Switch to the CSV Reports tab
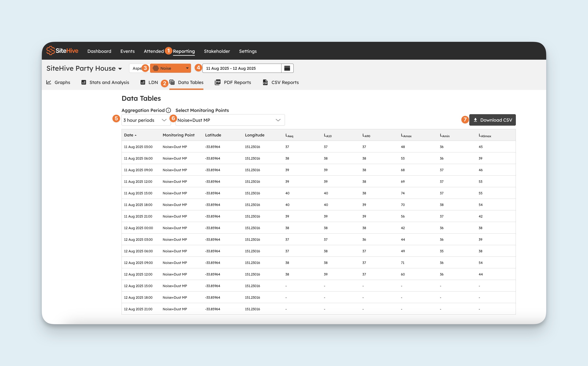 point(281,82)
